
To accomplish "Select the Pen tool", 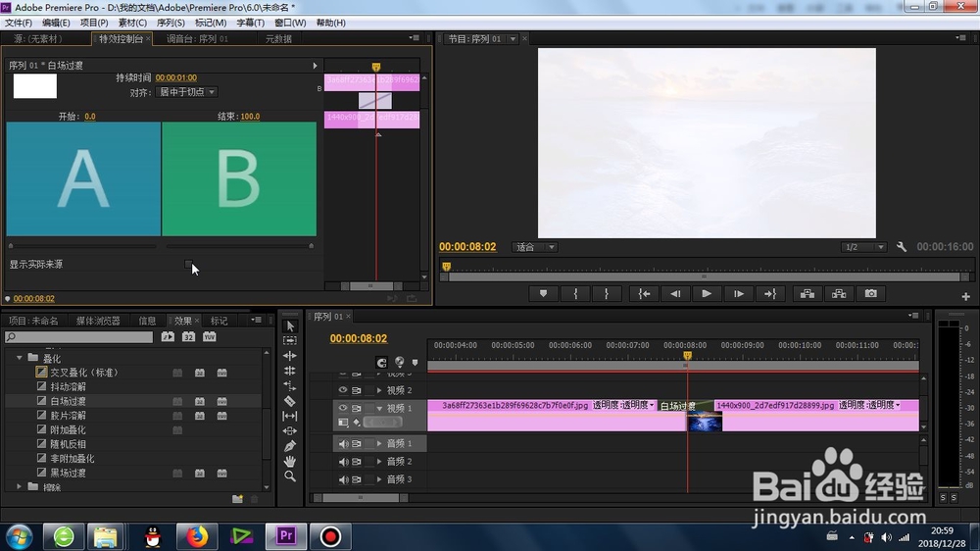I will tap(290, 446).
